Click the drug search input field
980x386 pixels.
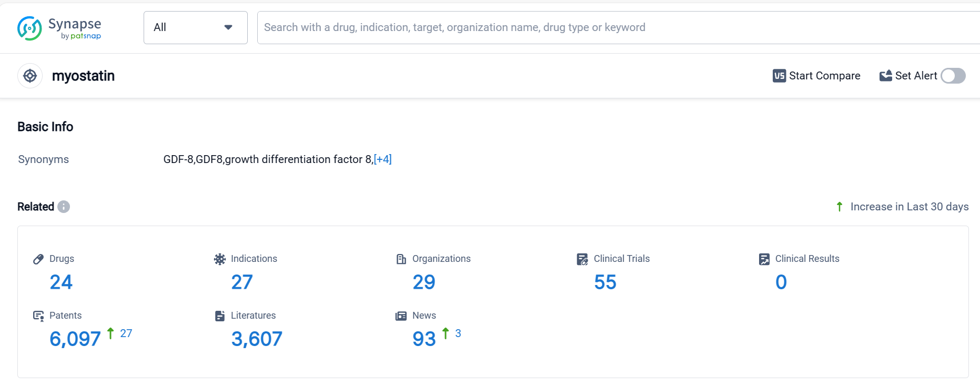(x=615, y=27)
